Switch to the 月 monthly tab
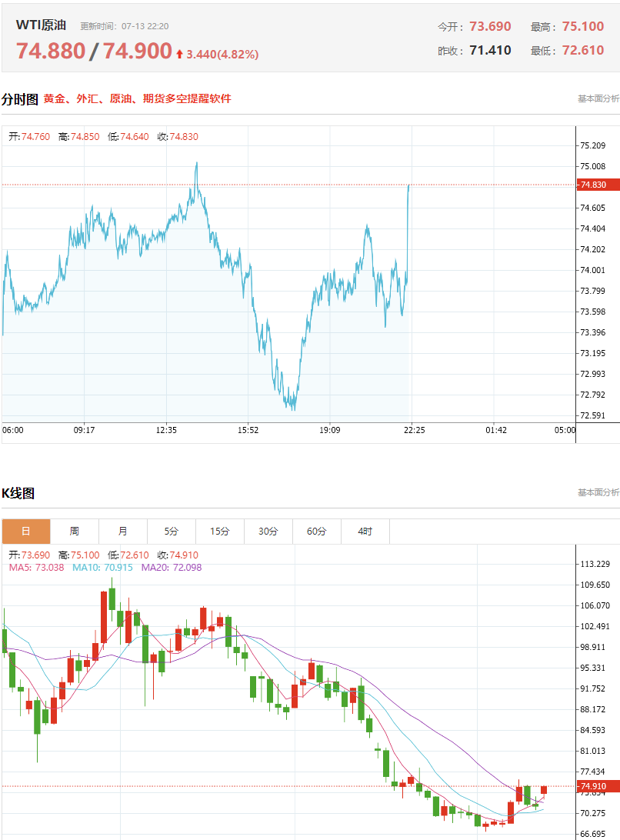The image size is (620, 840). pos(123,532)
